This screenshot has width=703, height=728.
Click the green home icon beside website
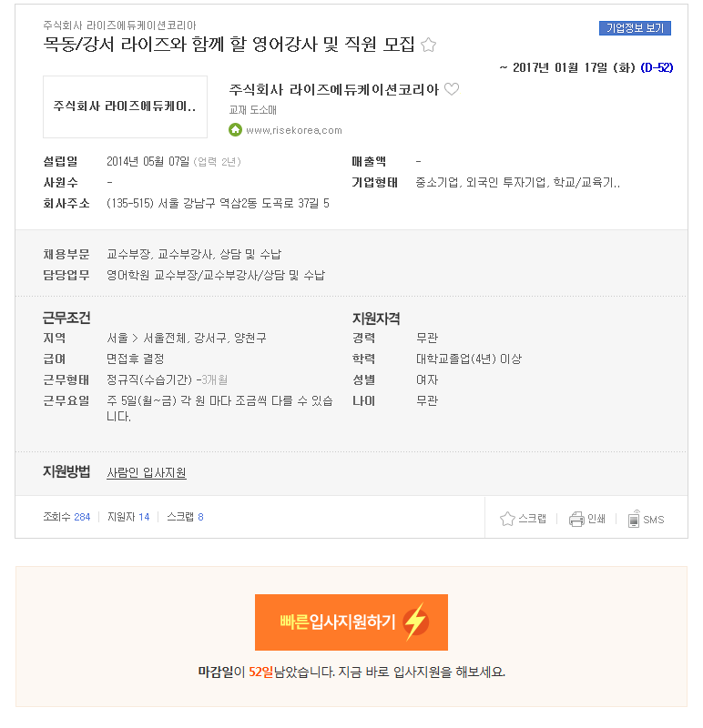click(x=235, y=130)
